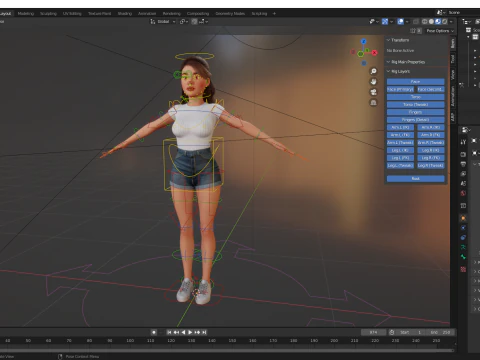Open the View sidebar vertical tab
480x360 pixels.
(x=453, y=75)
